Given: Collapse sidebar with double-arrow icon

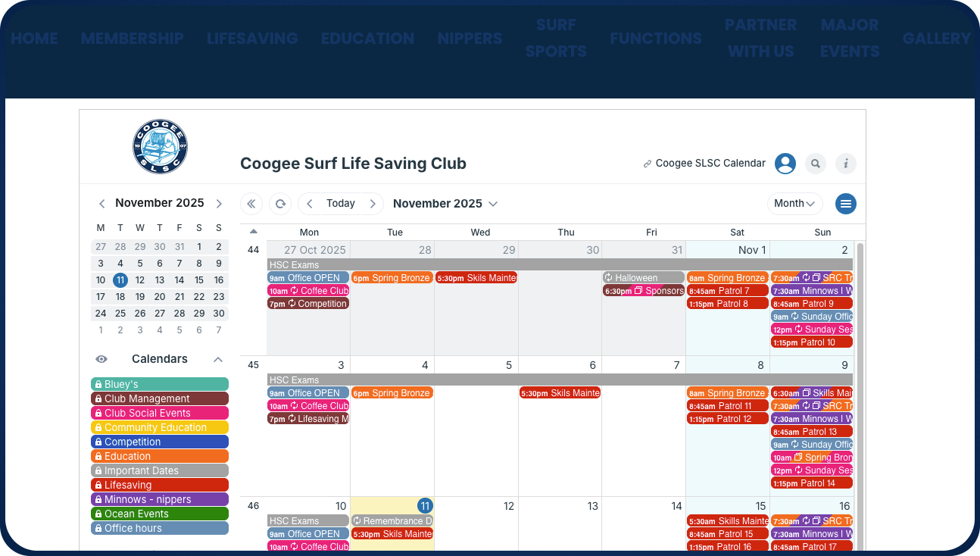Looking at the screenshot, I should pos(251,204).
